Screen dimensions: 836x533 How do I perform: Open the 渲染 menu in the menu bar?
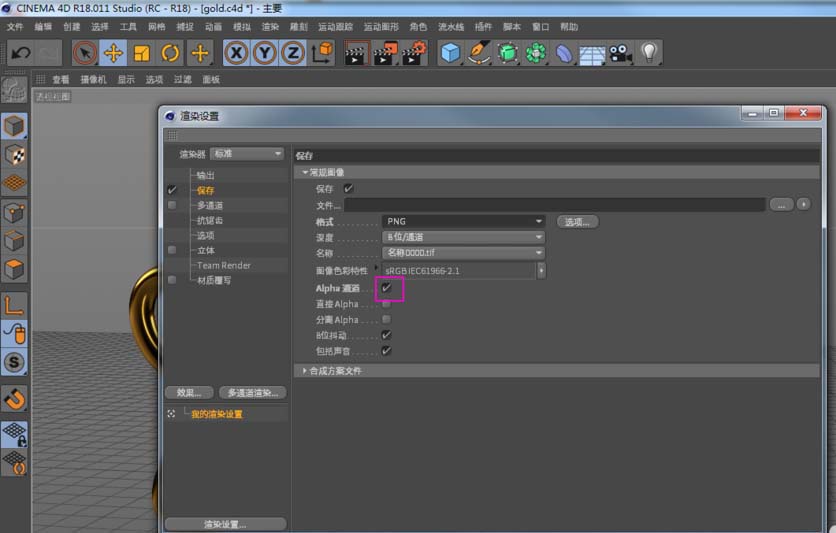pos(270,26)
